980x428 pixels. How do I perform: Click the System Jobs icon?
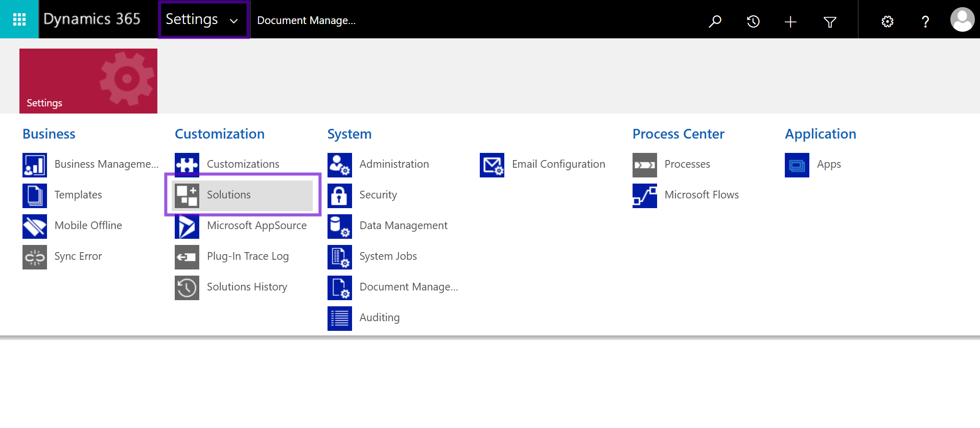coord(340,257)
